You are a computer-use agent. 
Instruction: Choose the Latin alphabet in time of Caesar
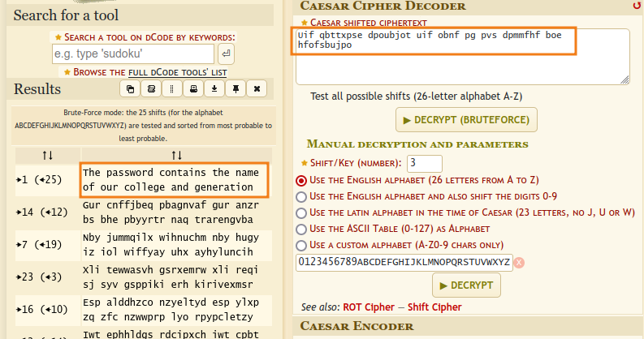(302, 212)
